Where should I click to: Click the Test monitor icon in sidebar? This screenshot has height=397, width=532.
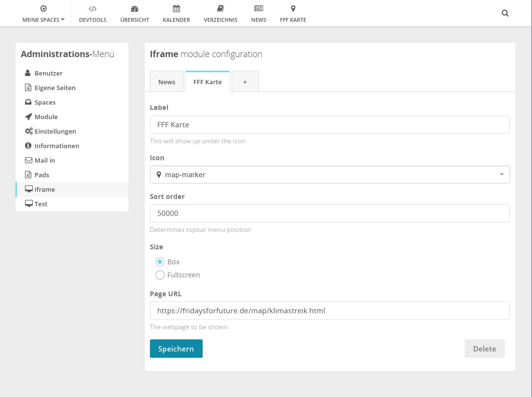coord(29,204)
